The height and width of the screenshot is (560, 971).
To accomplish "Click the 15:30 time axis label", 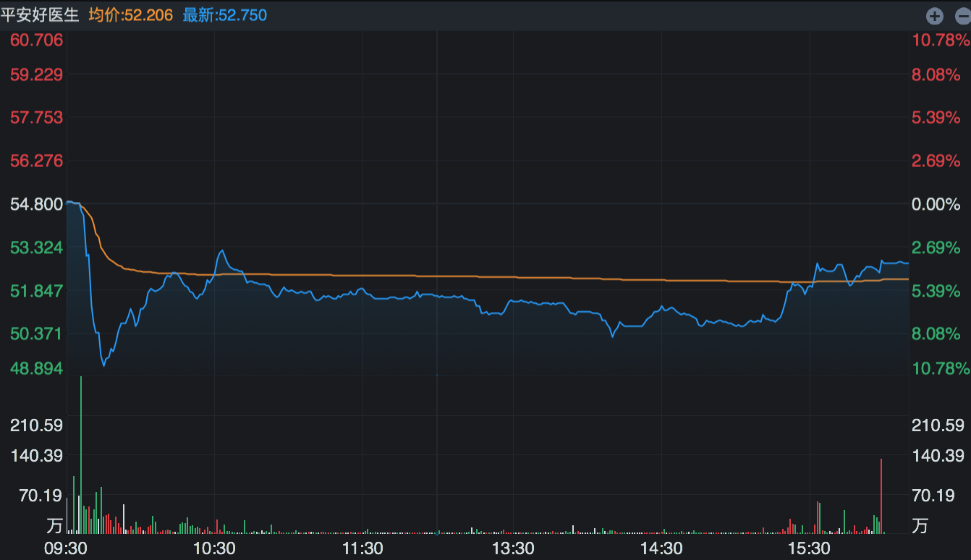I will point(810,548).
